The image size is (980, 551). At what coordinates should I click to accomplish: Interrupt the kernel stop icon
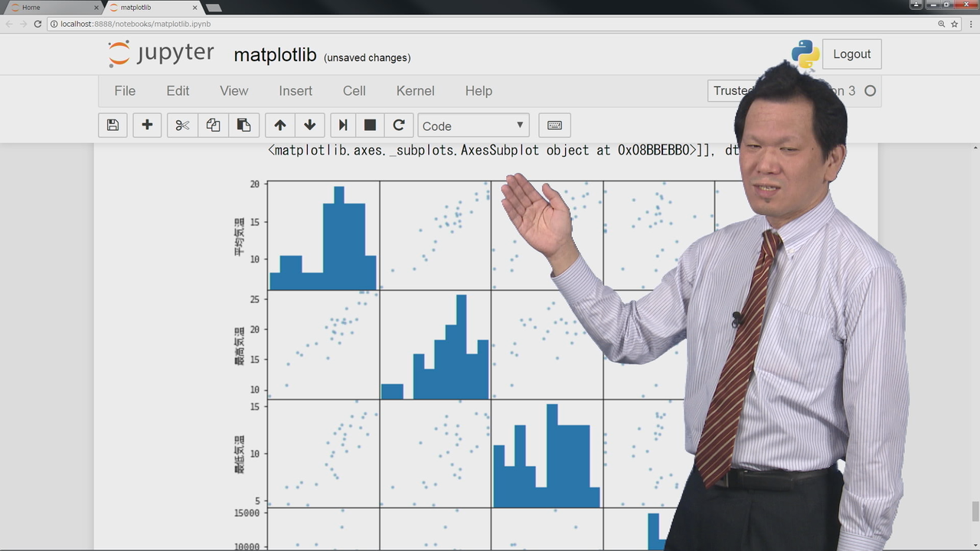click(x=370, y=126)
